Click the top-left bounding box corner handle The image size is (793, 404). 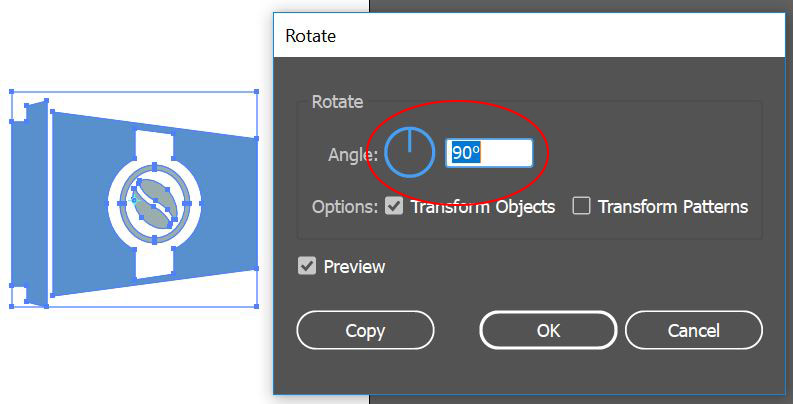pos(12,93)
